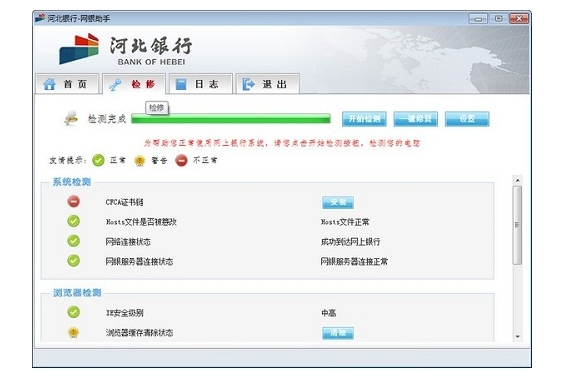Click the 网银服务器连接正常 result text
This screenshot has width=564, height=384.
(x=354, y=262)
